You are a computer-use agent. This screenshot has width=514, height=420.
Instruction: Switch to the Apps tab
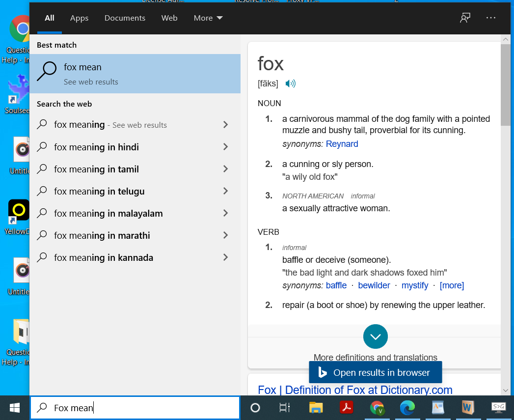click(80, 18)
